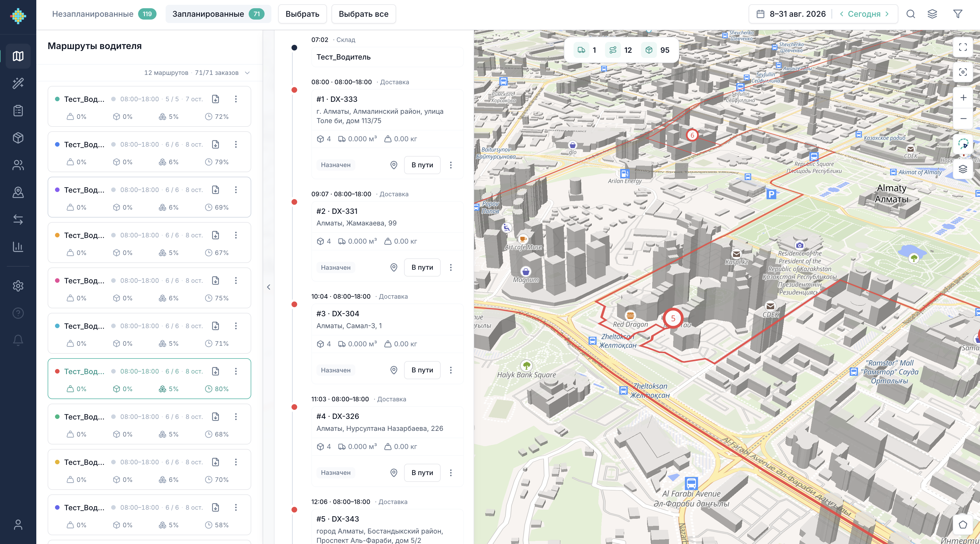Open the package box icon in sidebar

[x=18, y=138]
